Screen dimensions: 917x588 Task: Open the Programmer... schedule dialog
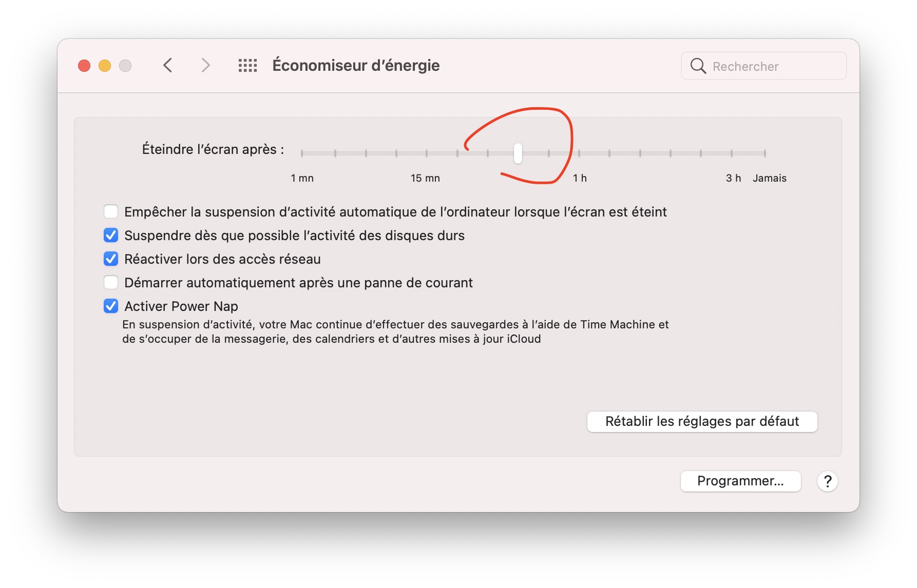coord(740,481)
